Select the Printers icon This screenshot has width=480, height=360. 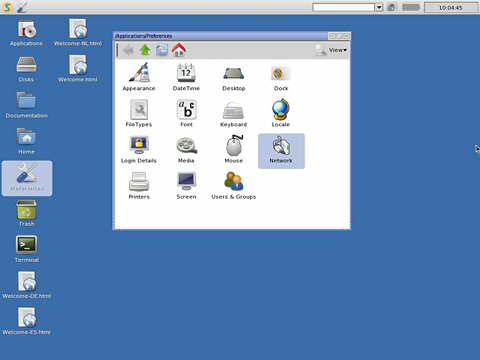(139, 182)
